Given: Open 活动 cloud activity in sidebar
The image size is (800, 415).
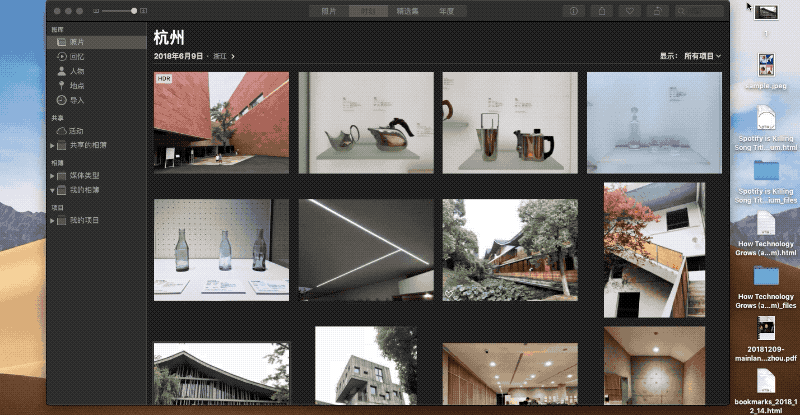Looking at the screenshot, I should pyautogui.click(x=96, y=131).
